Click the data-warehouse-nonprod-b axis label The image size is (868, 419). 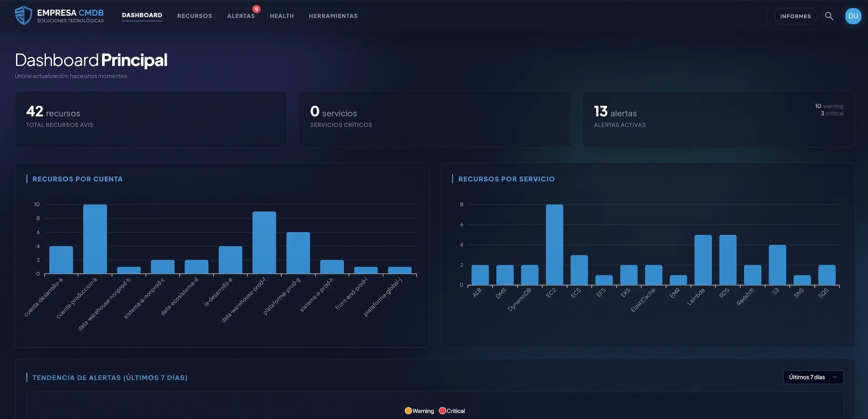click(104, 303)
